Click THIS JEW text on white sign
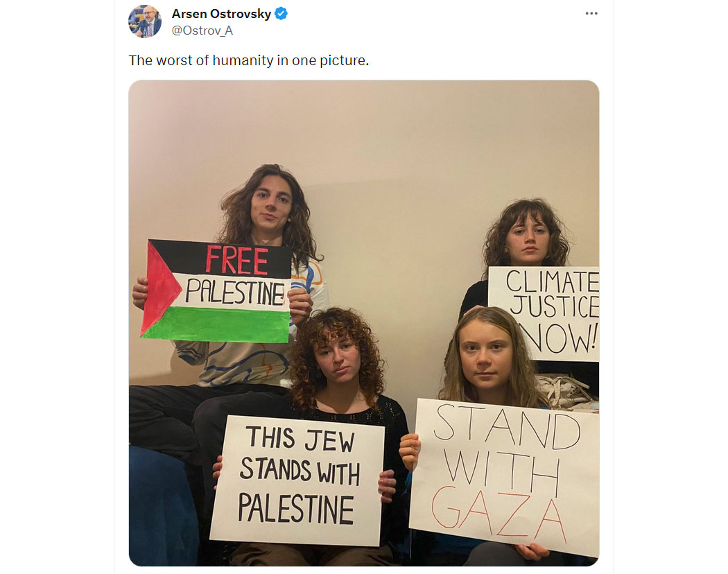 301,440
